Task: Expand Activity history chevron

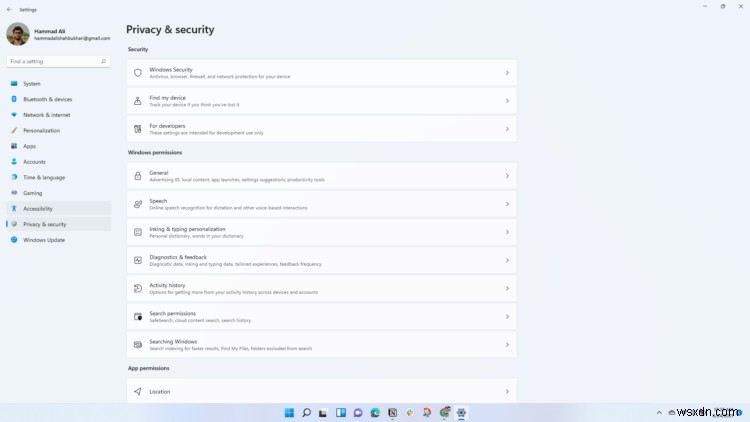Action: tap(507, 289)
